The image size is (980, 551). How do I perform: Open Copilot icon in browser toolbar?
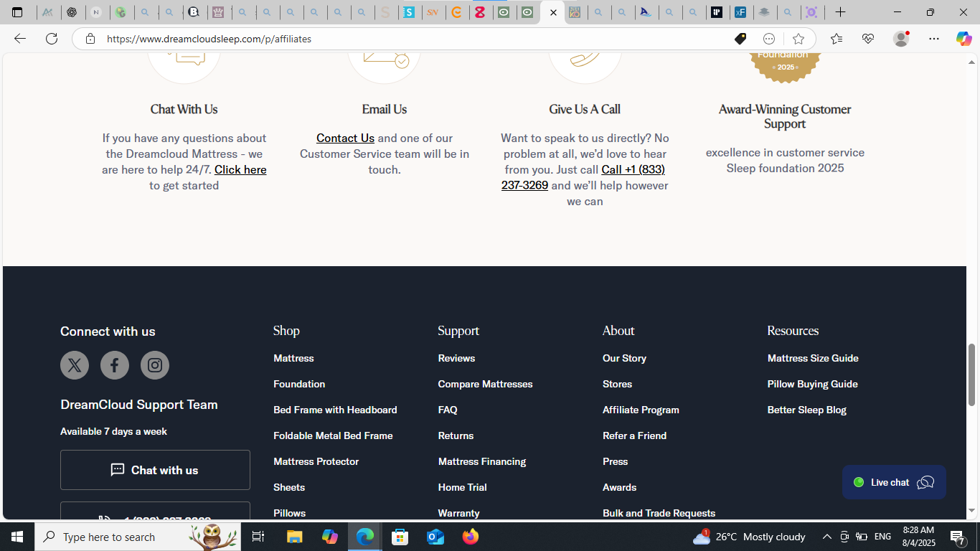(963, 39)
